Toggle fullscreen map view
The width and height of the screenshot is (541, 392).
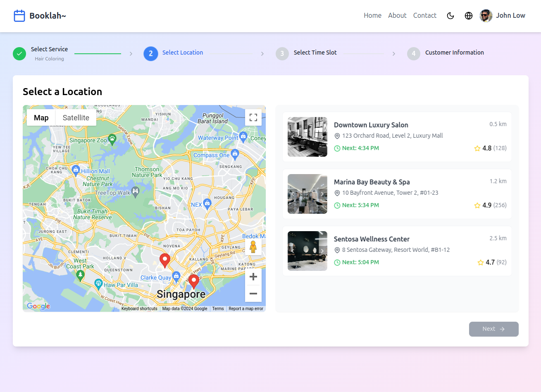(253, 117)
